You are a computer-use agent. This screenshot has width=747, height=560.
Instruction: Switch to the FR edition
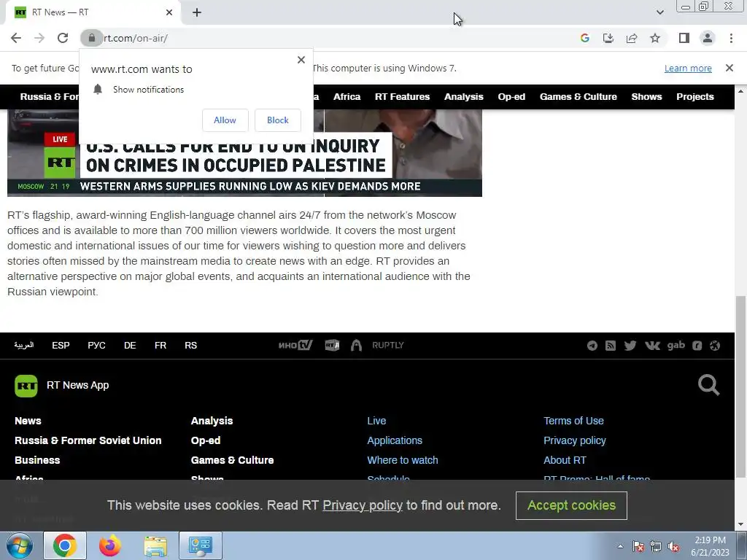[x=160, y=345]
